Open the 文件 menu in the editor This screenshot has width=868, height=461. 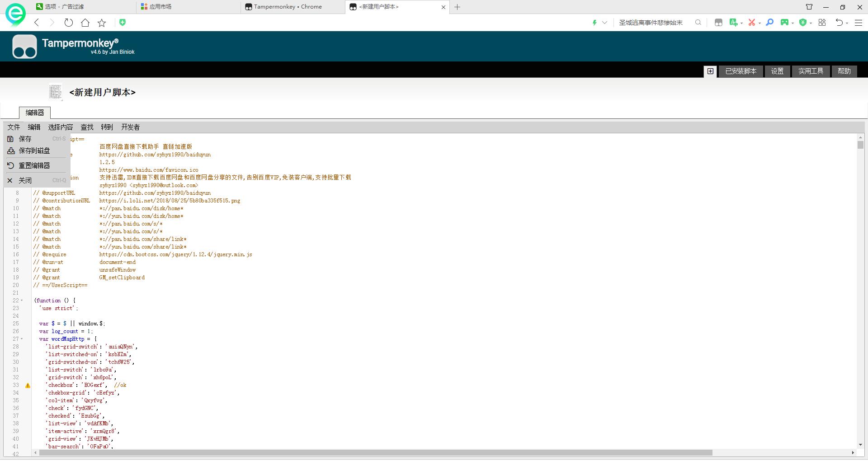pyautogui.click(x=14, y=127)
